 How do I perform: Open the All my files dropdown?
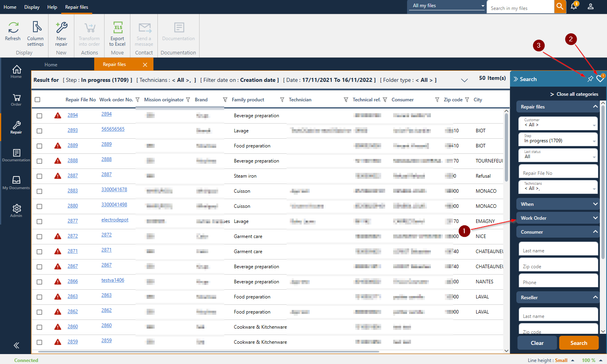click(448, 6)
